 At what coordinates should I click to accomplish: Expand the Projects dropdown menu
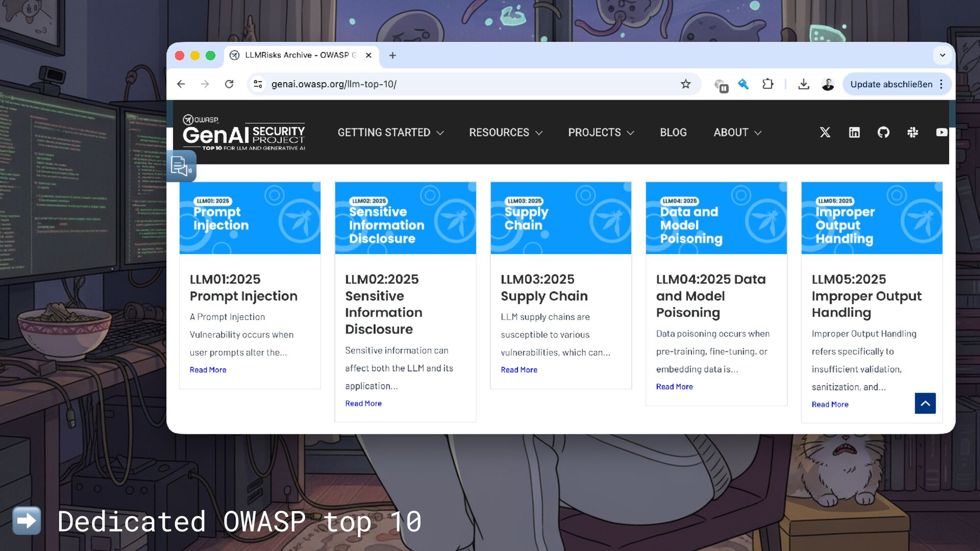coord(601,133)
